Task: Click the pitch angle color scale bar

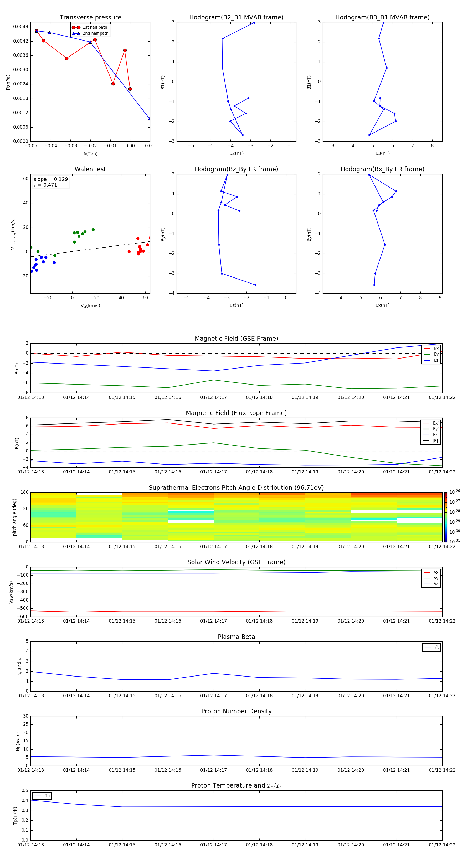Action: 446,517
